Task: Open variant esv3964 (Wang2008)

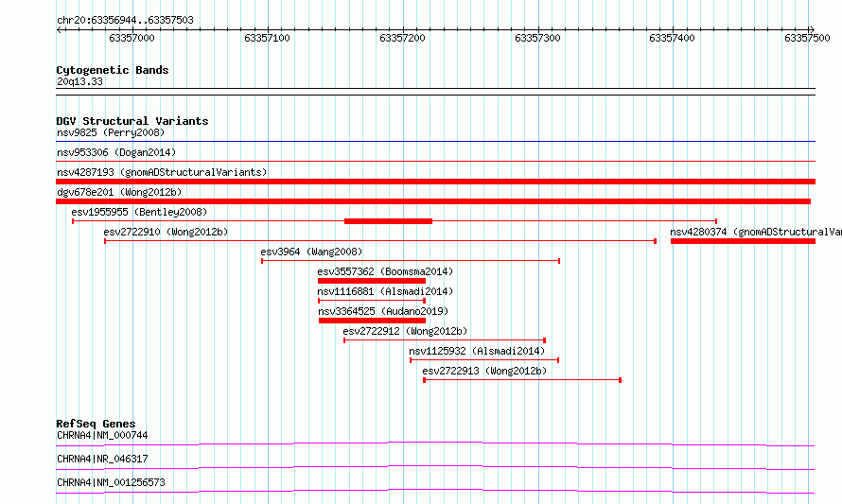Action: (x=311, y=252)
